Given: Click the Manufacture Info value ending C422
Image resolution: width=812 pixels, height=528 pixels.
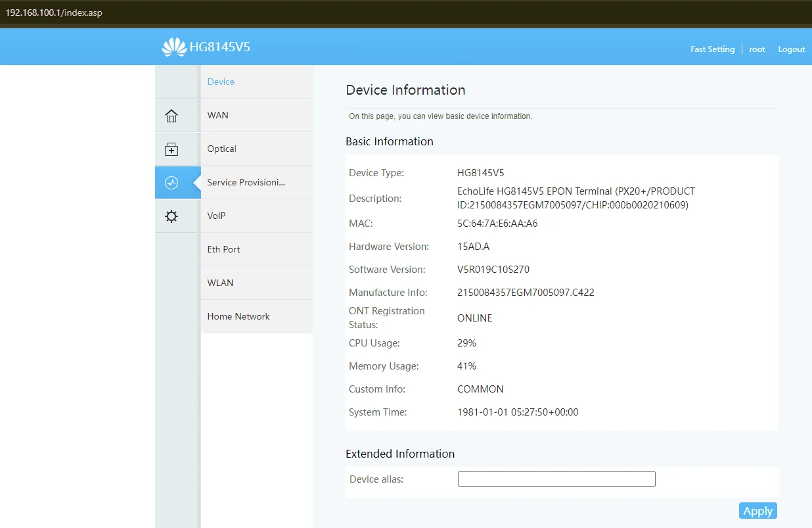Looking at the screenshot, I should pyautogui.click(x=526, y=293).
